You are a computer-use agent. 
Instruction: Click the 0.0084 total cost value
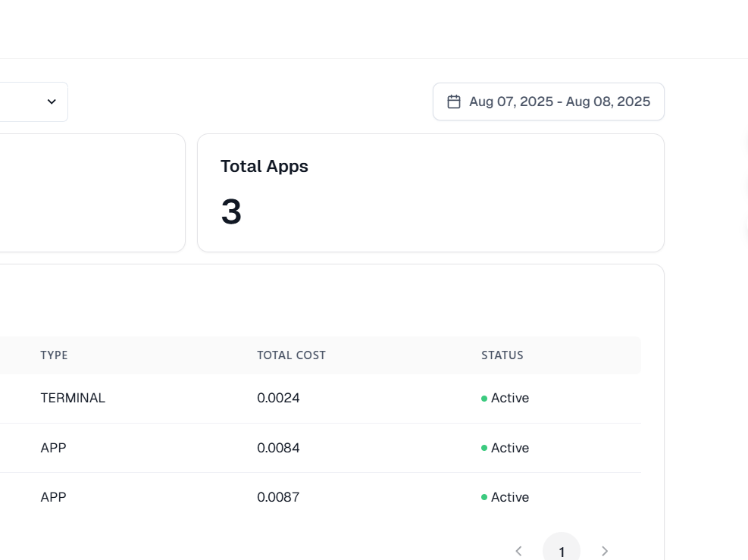pyautogui.click(x=278, y=448)
